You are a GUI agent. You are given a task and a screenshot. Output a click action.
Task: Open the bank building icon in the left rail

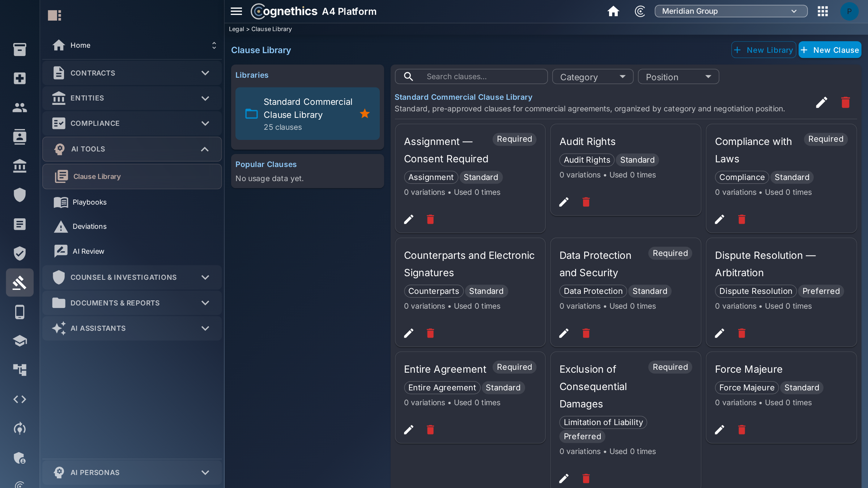pyautogui.click(x=20, y=166)
